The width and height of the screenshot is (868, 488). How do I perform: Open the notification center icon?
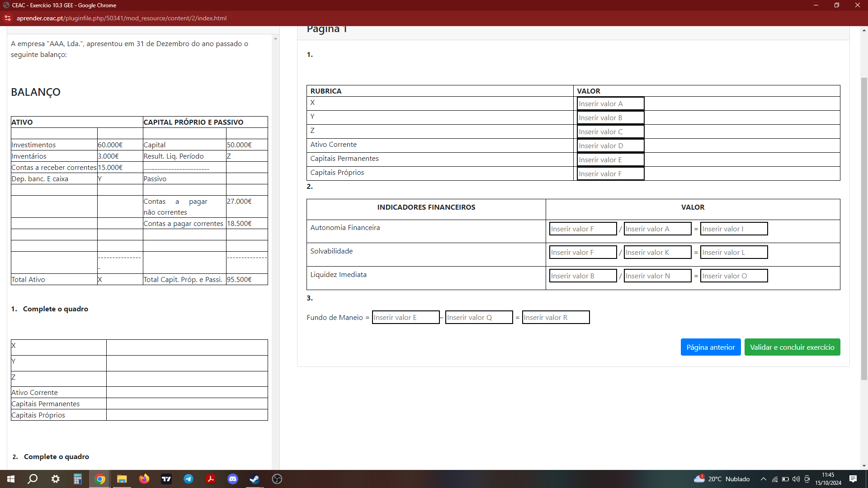point(853,479)
